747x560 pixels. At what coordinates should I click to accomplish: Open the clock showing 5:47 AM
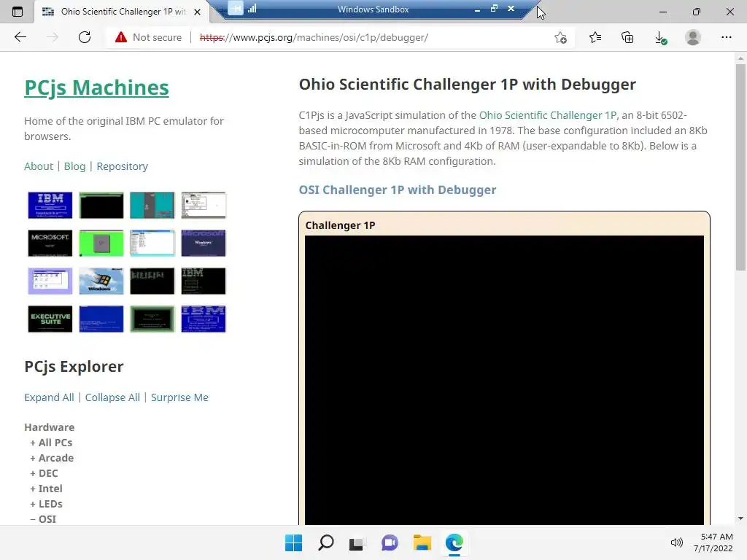pyautogui.click(x=713, y=542)
